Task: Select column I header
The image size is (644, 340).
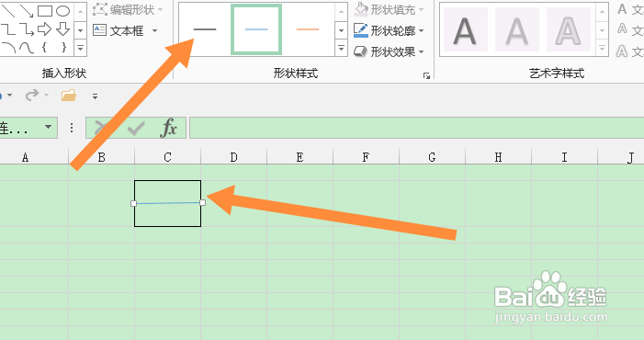Action: 564,157
